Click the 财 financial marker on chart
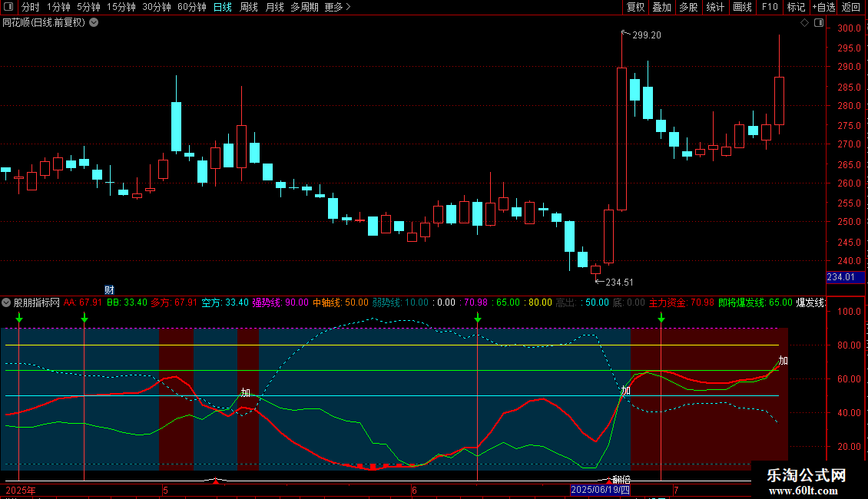 point(110,290)
